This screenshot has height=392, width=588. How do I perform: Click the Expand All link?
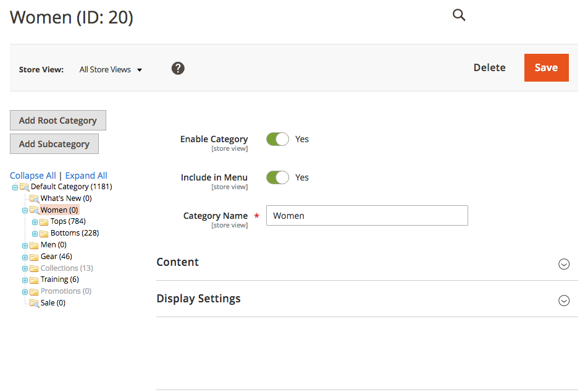tap(86, 176)
